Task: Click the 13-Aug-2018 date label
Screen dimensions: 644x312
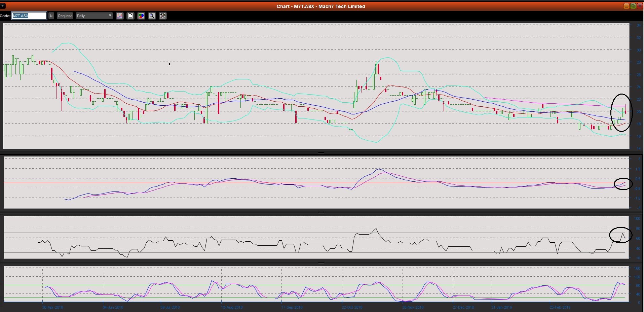Action: (232, 307)
